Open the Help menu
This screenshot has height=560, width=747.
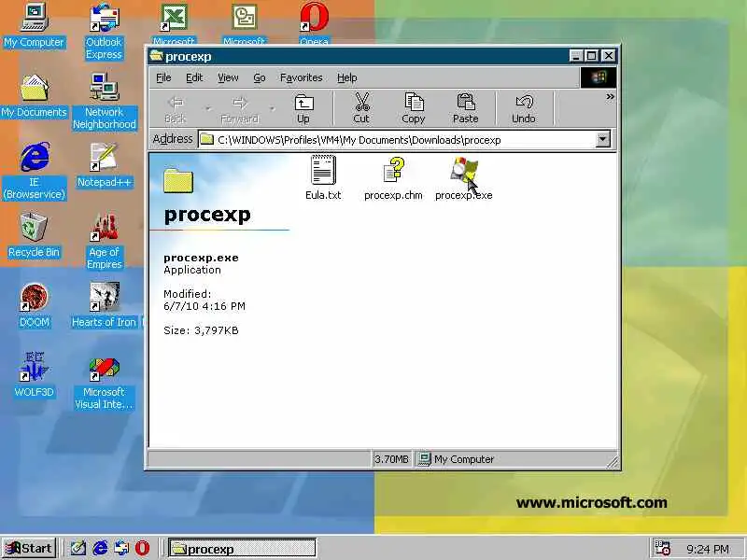click(x=346, y=77)
